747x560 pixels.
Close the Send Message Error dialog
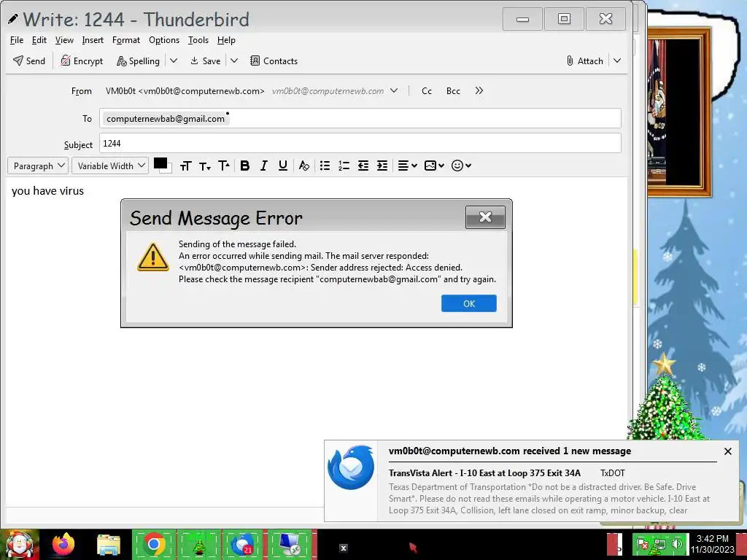(x=485, y=217)
